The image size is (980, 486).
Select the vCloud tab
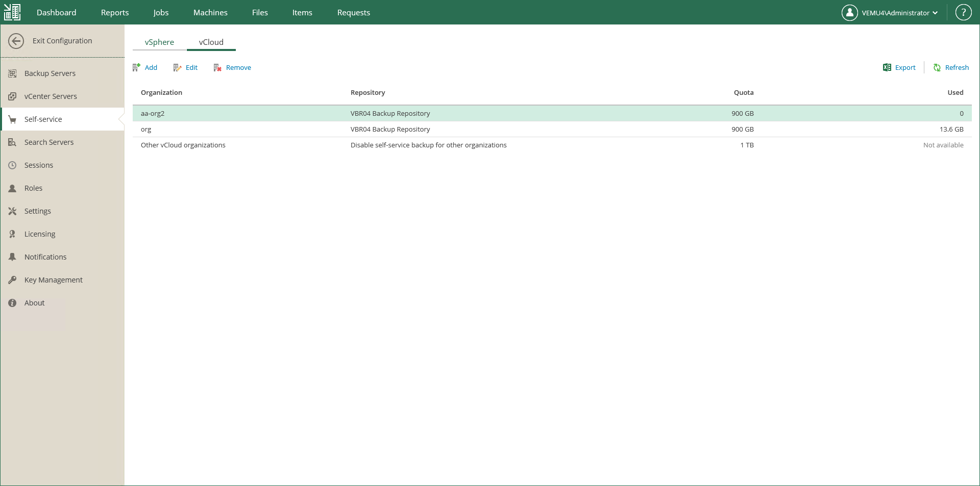tap(211, 42)
